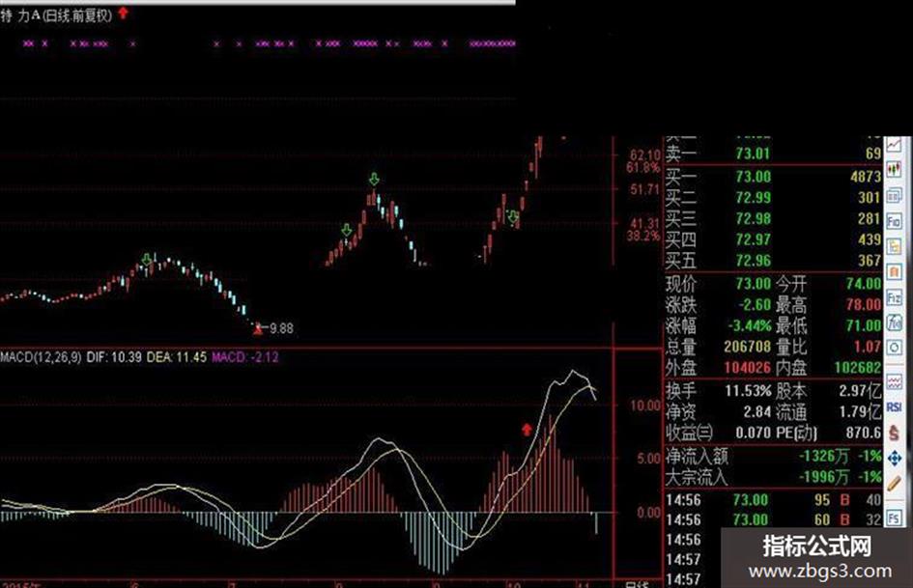The image size is (913, 588).
Task: Click the red up-arrow beside the stock title
Action: coord(123,13)
